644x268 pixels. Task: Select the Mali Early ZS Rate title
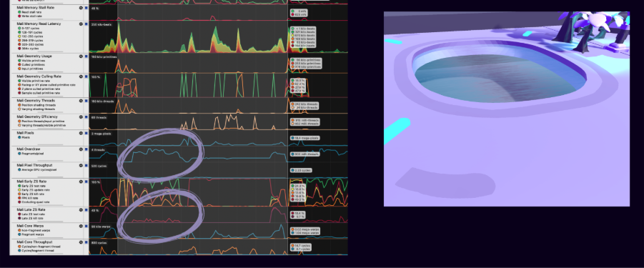tap(31, 182)
